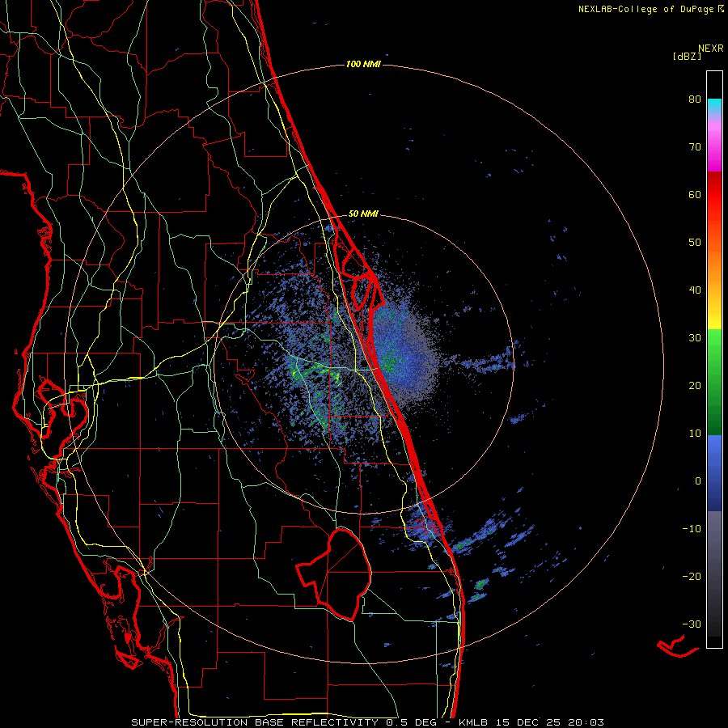
Task: Click the "100 NMI" range ring label
Action: pyautogui.click(x=363, y=64)
